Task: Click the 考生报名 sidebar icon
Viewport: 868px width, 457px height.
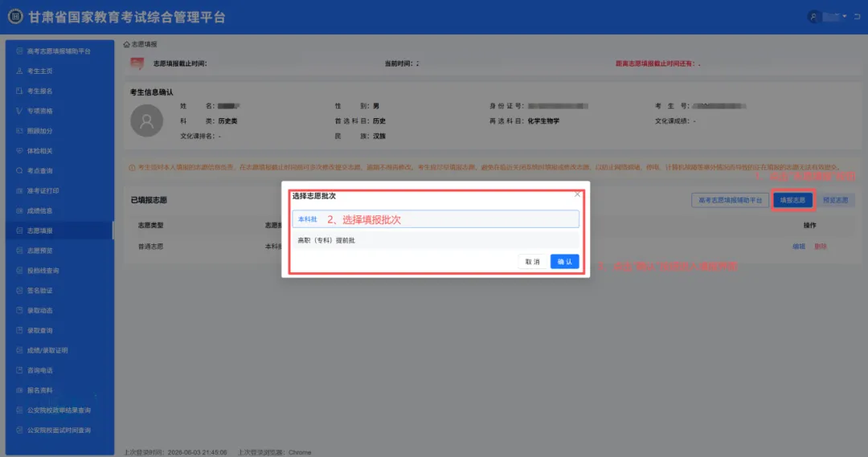Action: [x=19, y=91]
